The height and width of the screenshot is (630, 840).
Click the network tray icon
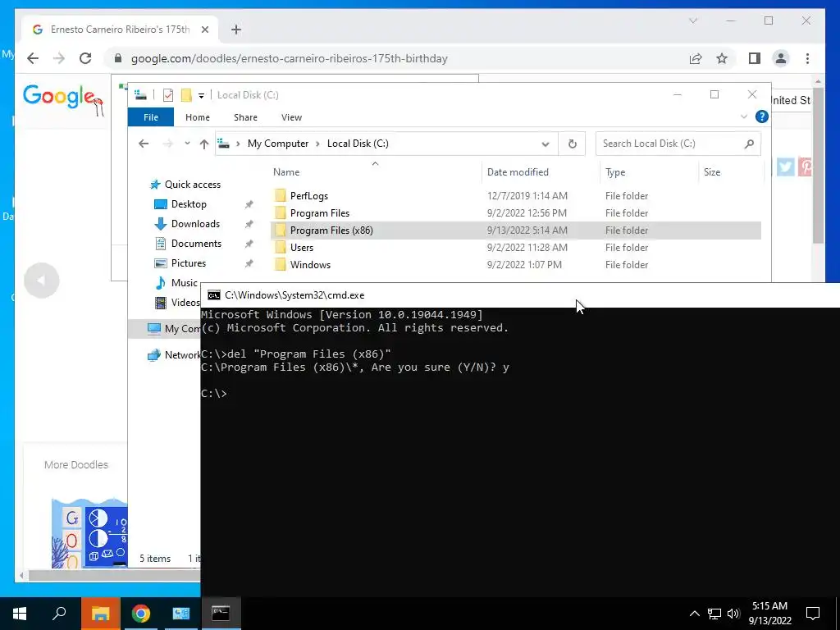click(714, 614)
